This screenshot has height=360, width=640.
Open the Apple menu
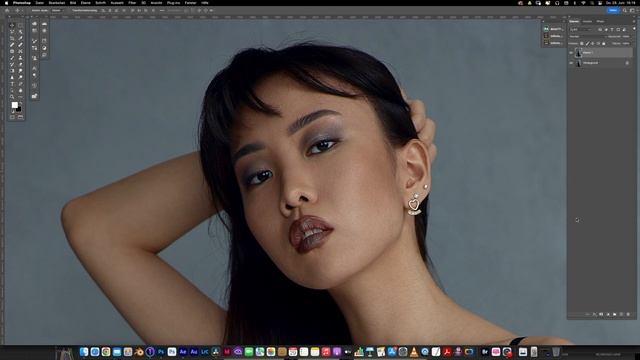7,3
